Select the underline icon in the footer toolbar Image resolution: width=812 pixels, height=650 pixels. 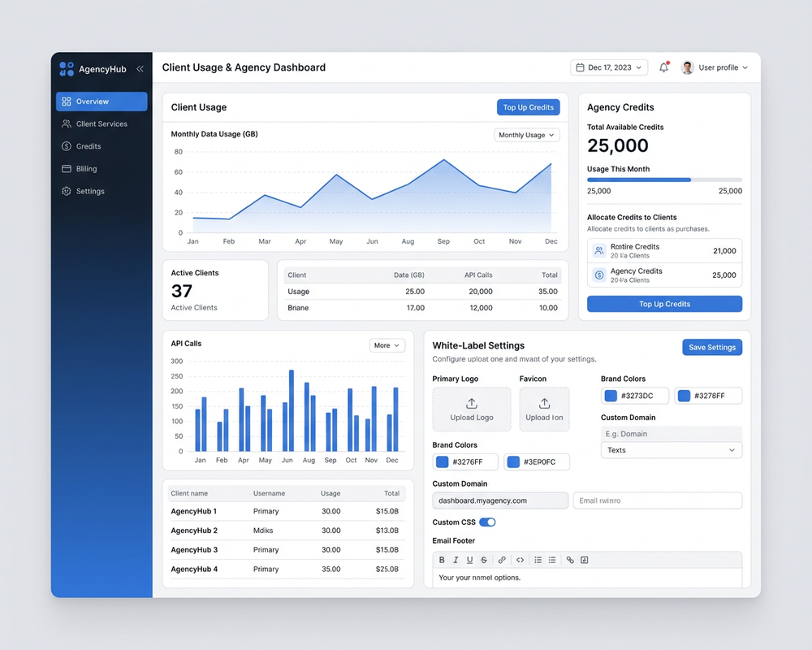[469, 560]
